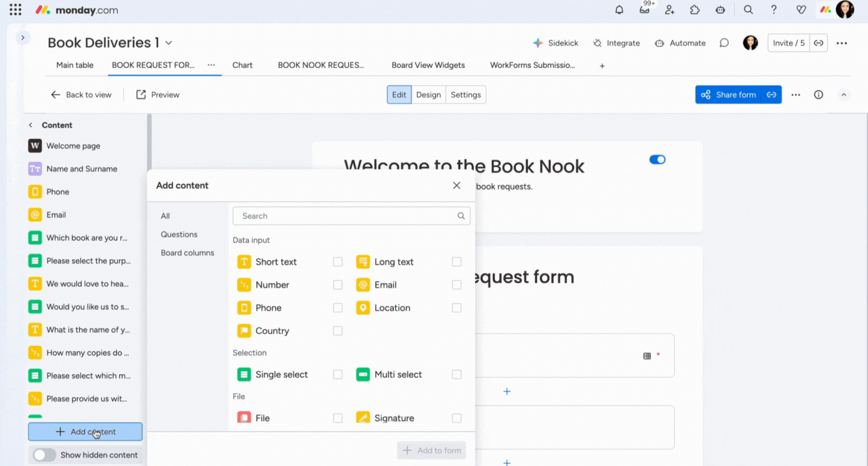The image size is (868, 466).
Task: Open the Board View Widgets tab
Action: coord(428,65)
